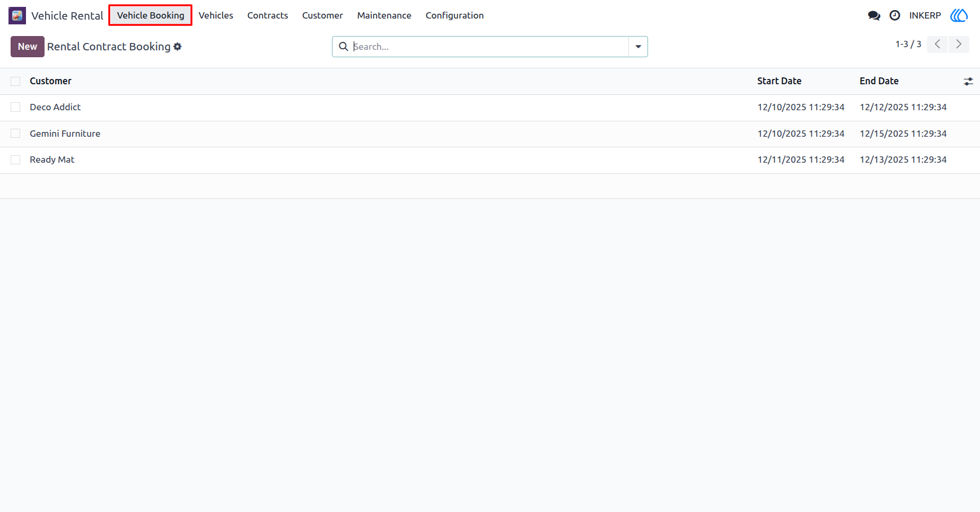Open the Customer menu

point(322,15)
